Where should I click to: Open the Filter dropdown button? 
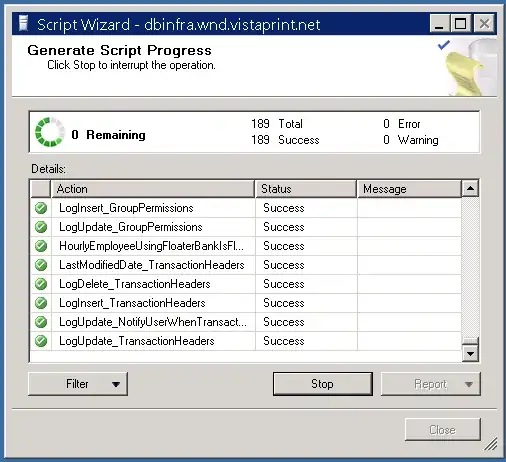pos(78,384)
